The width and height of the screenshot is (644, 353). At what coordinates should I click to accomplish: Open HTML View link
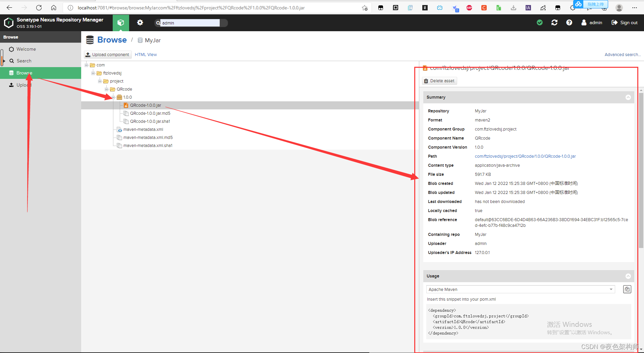click(x=146, y=54)
